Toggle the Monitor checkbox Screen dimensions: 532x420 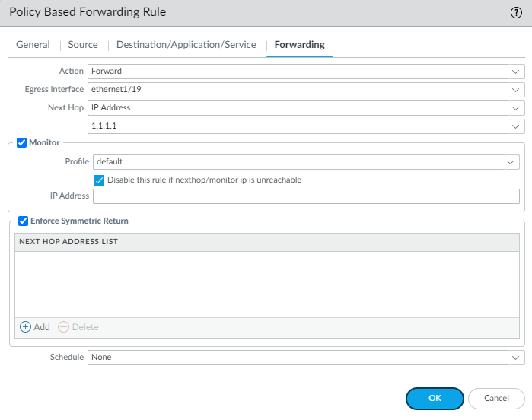click(x=22, y=142)
